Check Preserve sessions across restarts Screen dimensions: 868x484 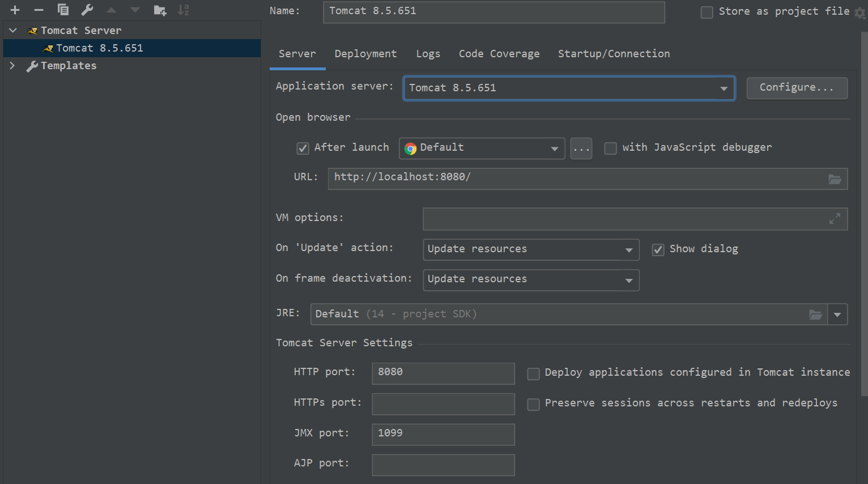pyautogui.click(x=533, y=405)
